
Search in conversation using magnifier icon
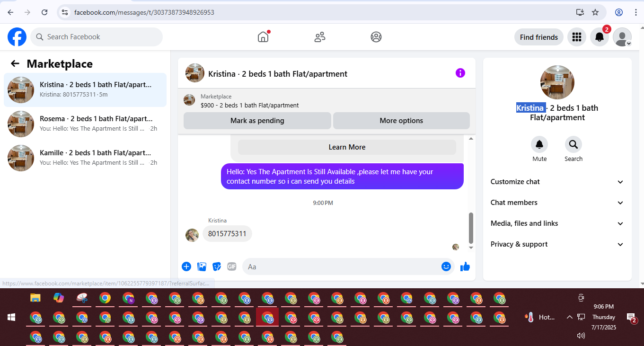[573, 144]
